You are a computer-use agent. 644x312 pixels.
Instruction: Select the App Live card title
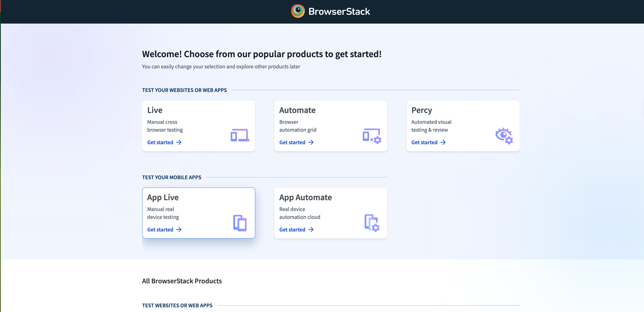(x=163, y=197)
